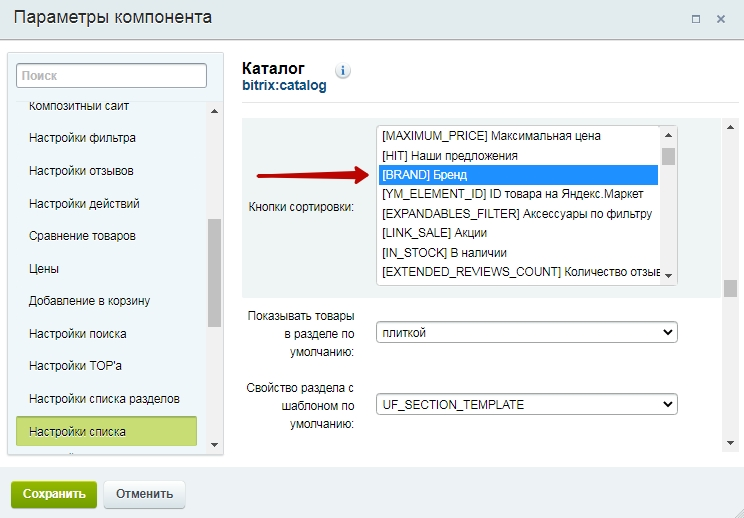Open Настройки фильтра section
744x518 pixels.
pos(82,138)
